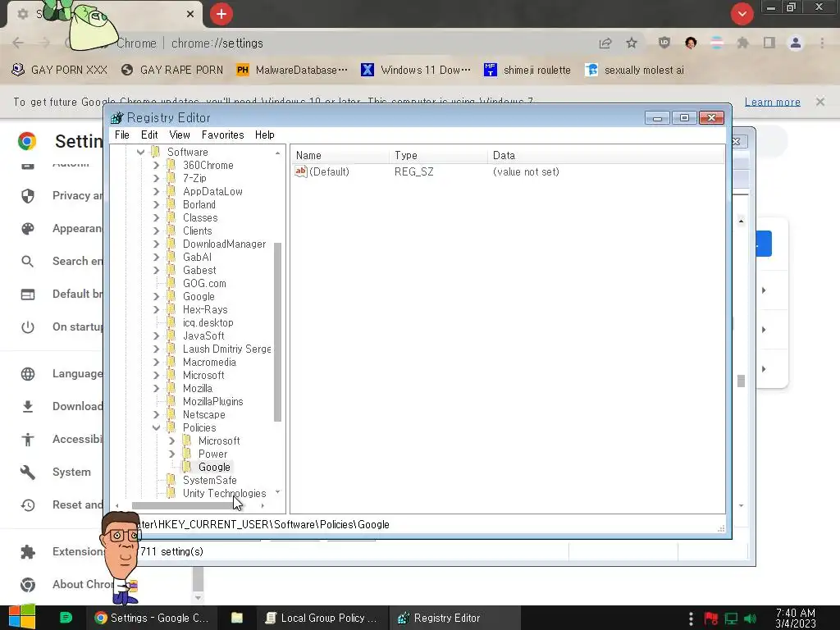Viewport: 840px width, 630px height.
Task: Click the On startup power icon
Action: [28, 326]
